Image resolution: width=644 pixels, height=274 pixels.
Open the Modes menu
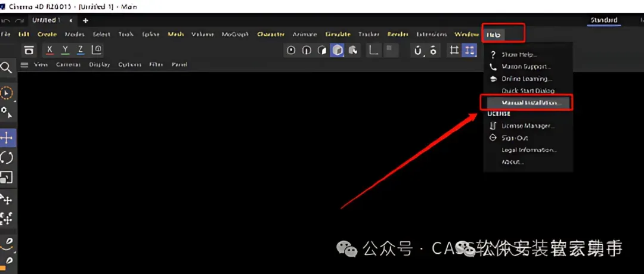coord(75,35)
